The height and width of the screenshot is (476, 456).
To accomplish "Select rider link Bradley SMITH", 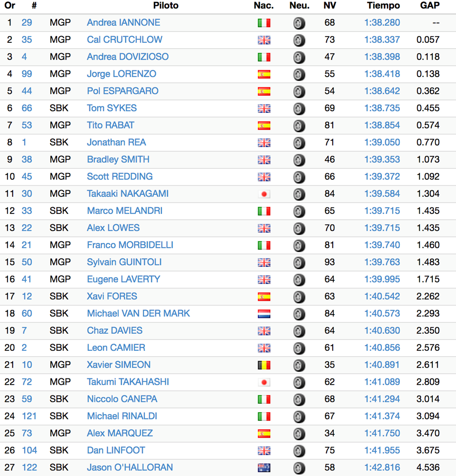I will 118,159.
